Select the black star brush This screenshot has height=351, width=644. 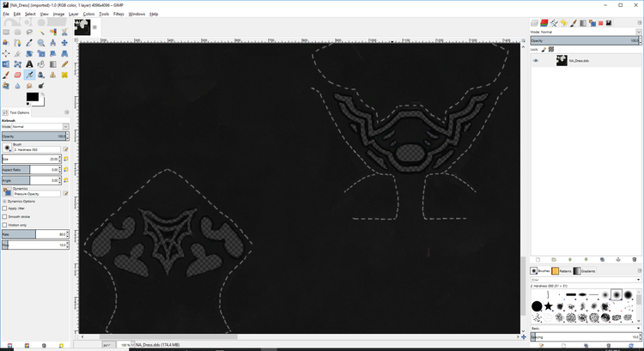549,306
